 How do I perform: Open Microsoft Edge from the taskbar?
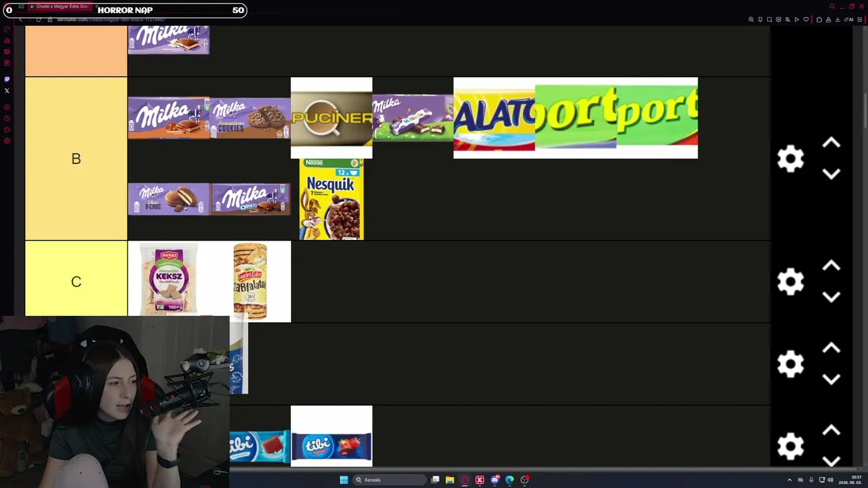click(x=510, y=480)
